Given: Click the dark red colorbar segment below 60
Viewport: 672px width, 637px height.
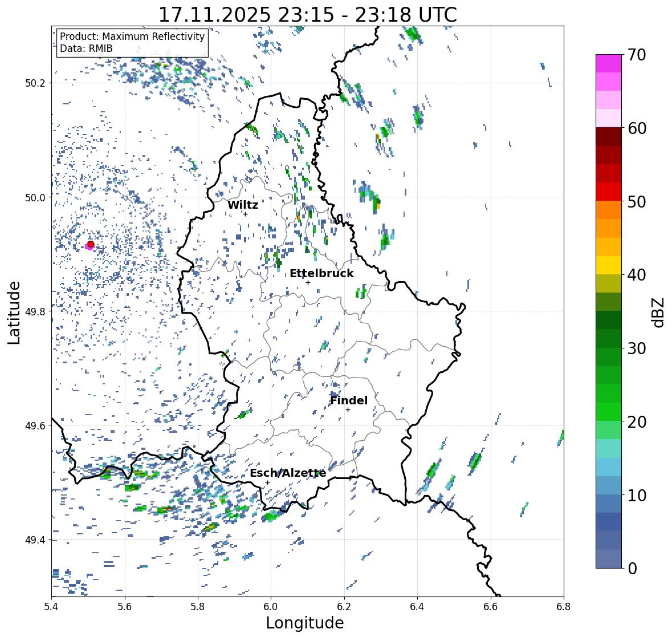Looking at the screenshot, I should [x=609, y=137].
